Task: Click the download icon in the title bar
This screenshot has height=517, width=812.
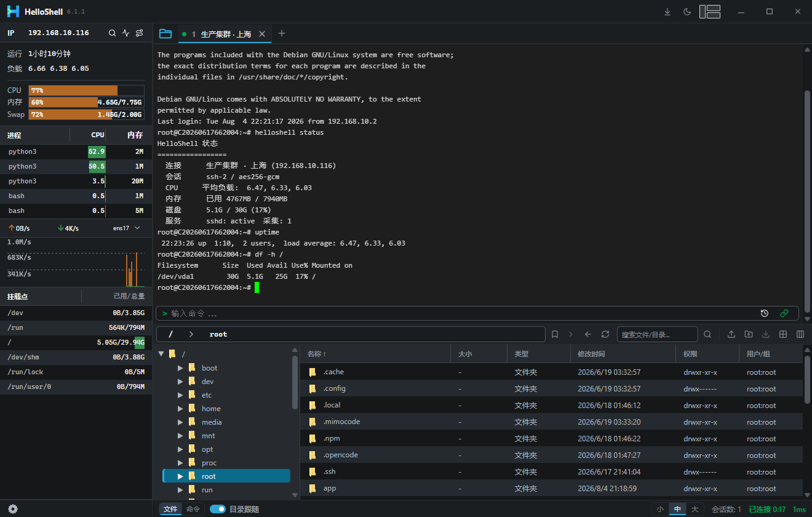Action: pyautogui.click(x=667, y=12)
